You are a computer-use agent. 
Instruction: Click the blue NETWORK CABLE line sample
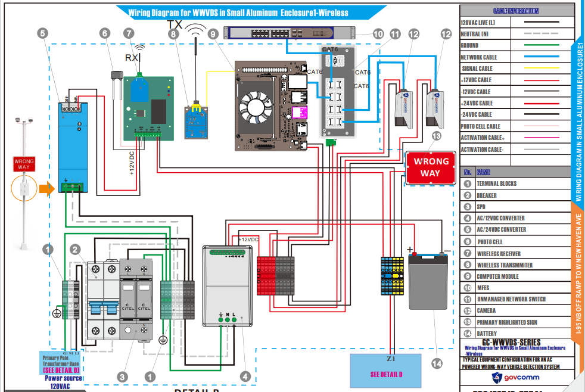[x=542, y=57]
